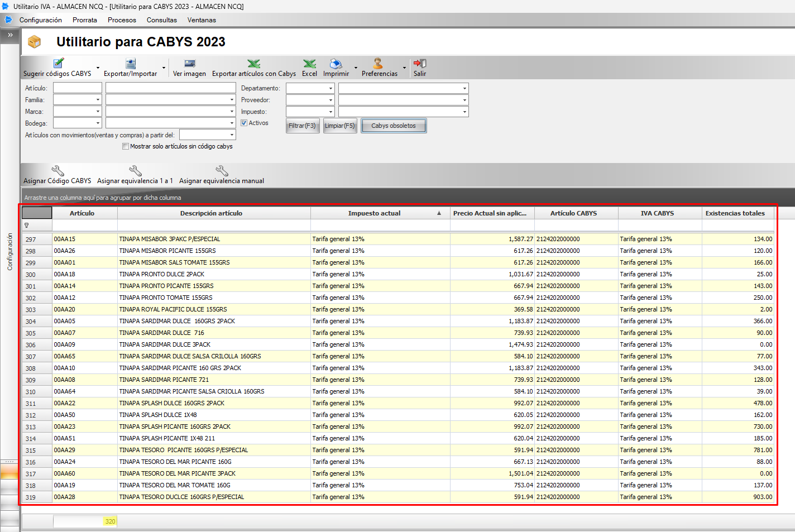Click the Ver imagen icon

tap(189, 64)
